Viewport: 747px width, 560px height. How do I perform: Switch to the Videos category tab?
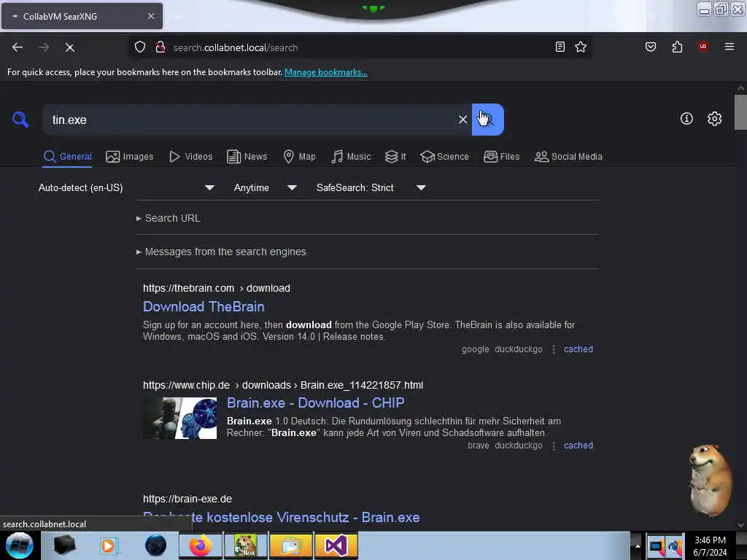point(190,157)
